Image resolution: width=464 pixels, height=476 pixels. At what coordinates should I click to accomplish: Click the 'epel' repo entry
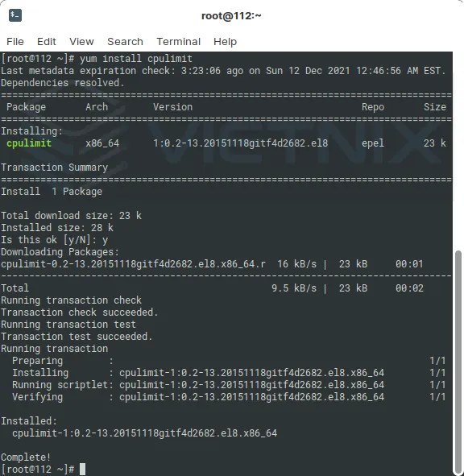point(373,143)
